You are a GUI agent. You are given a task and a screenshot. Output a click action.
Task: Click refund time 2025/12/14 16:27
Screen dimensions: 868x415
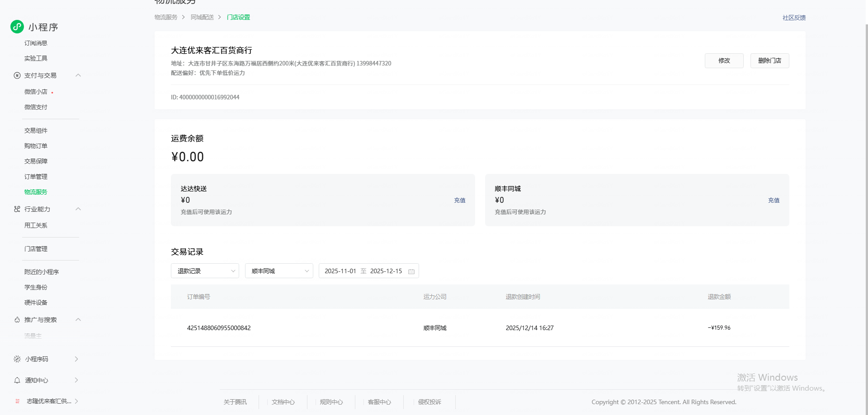coord(529,328)
